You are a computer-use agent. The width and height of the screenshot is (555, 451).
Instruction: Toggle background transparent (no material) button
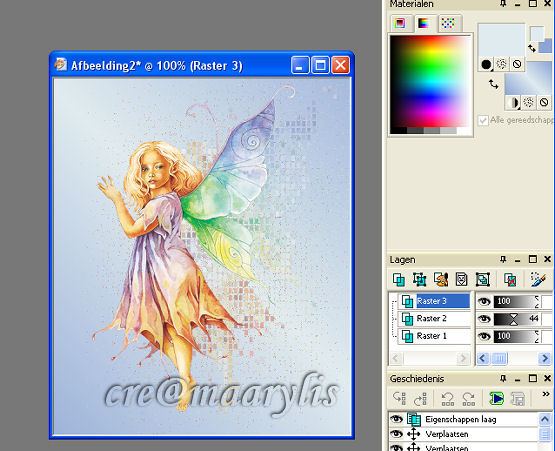tap(544, 103)
